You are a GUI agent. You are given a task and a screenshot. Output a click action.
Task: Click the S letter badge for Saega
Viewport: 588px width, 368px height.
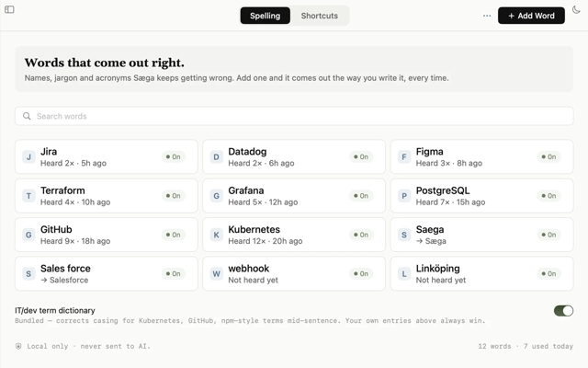[x=404, y=236]
